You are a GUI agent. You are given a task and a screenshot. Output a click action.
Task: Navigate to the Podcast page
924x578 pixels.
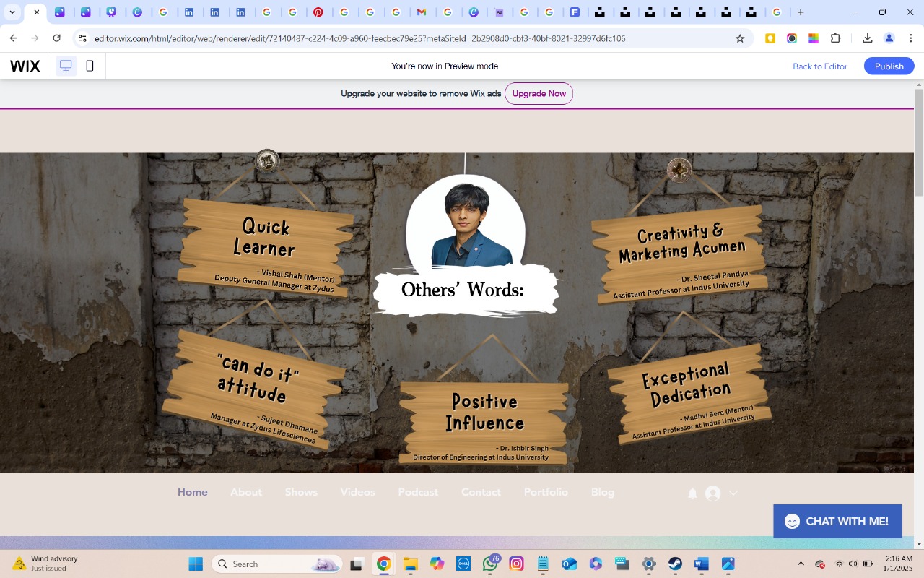point(418,492)
